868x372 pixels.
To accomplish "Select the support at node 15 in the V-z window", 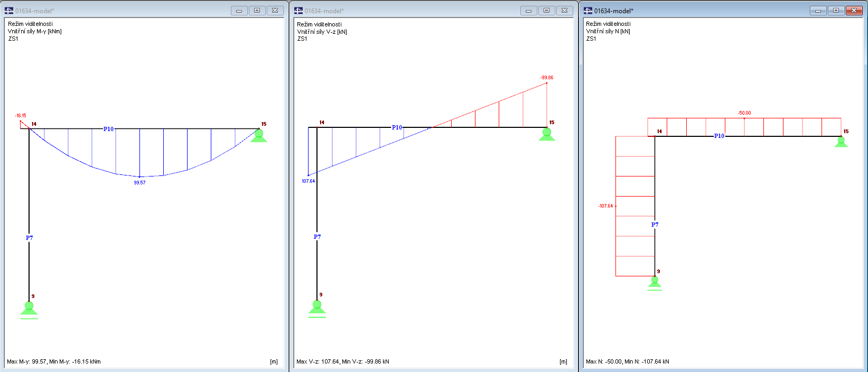I will [x=547, y=134].
